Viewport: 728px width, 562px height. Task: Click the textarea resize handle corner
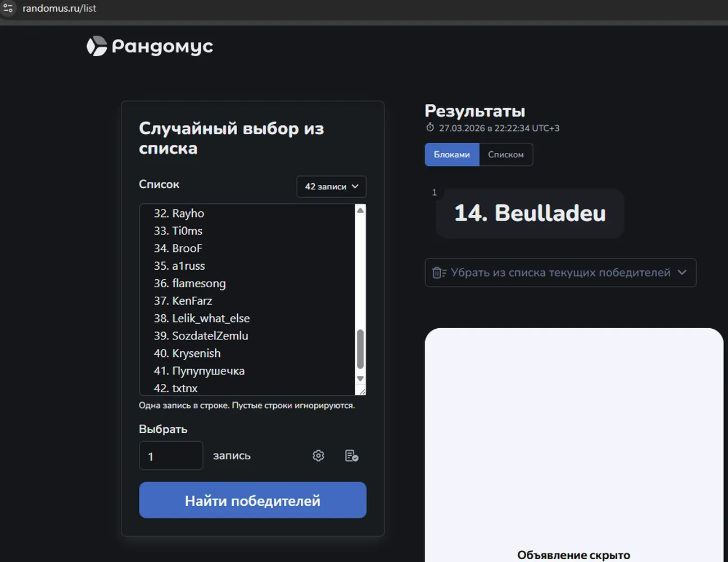click(x=361, y=390)
